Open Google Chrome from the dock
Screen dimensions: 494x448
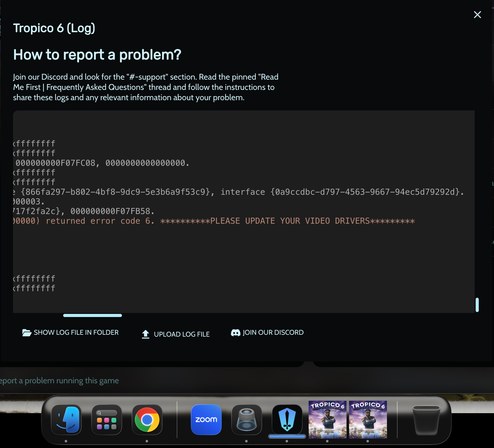point(147,420)
